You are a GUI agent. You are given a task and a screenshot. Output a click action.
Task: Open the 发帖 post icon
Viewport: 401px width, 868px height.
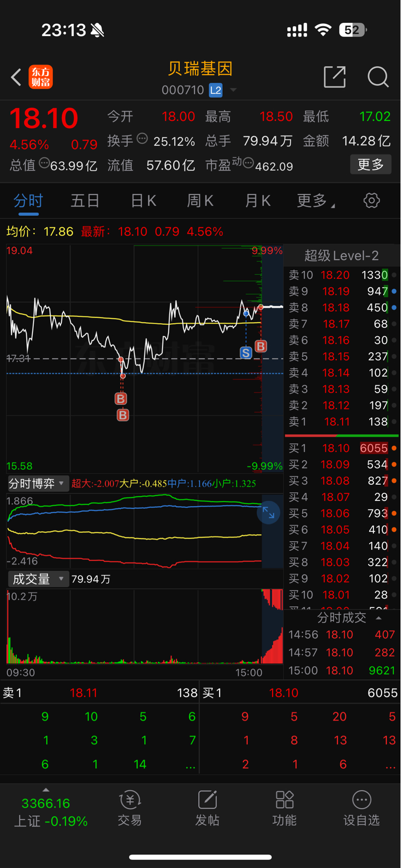coord(207,809)
